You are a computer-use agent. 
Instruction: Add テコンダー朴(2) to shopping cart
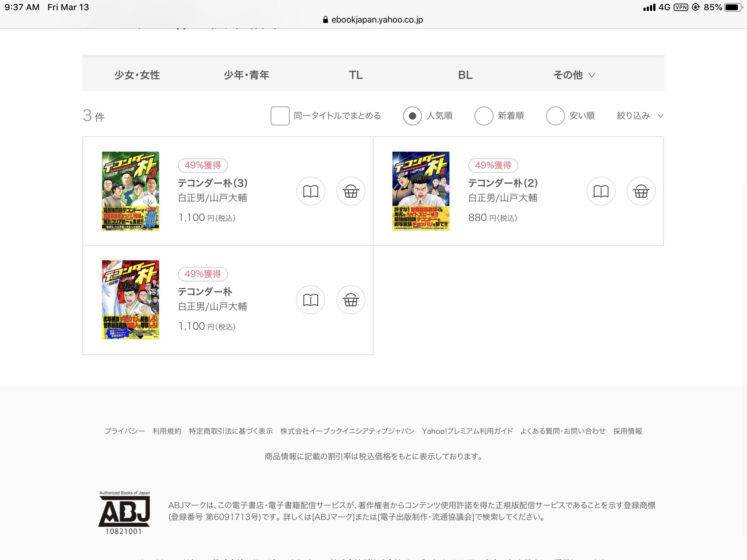[641, 191]
